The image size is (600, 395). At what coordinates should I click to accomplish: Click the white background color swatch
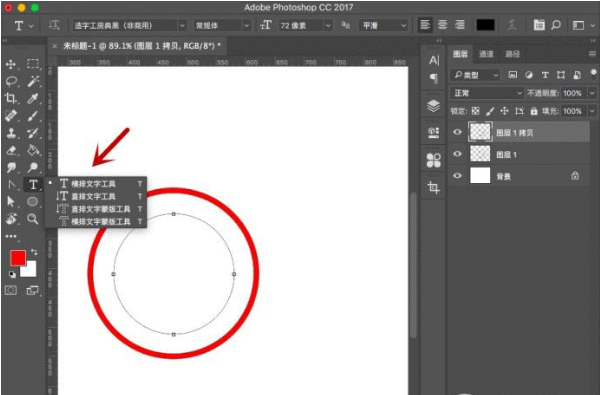pos(30,270)
